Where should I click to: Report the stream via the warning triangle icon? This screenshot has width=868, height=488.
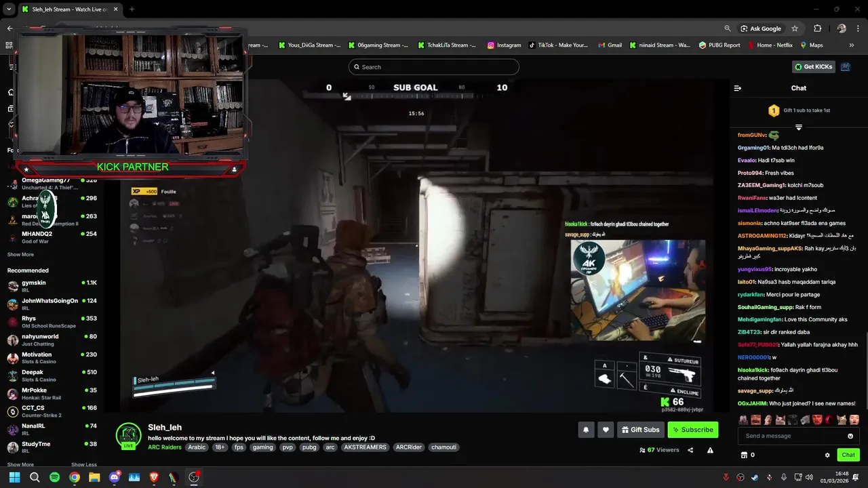point(710,450)
